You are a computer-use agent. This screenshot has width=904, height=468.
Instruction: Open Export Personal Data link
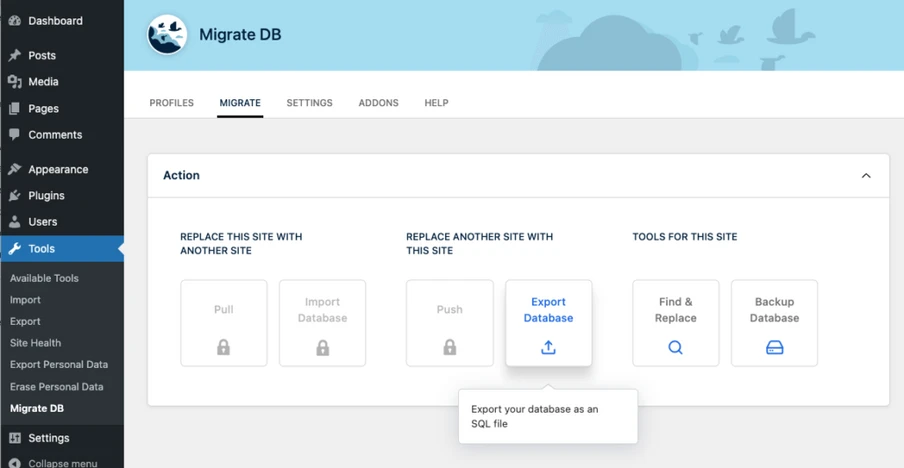point(59,365)
